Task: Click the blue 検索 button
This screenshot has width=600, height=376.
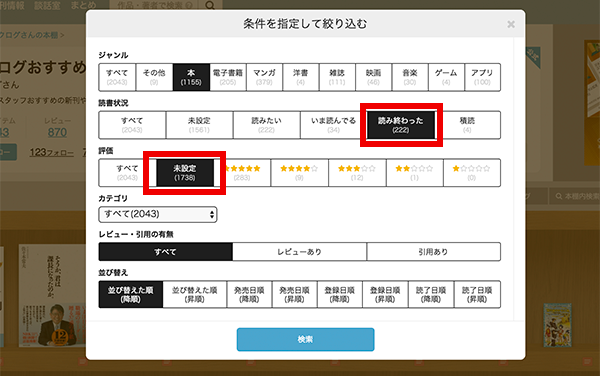Action: pyautogui.click(x=305, y=339)
